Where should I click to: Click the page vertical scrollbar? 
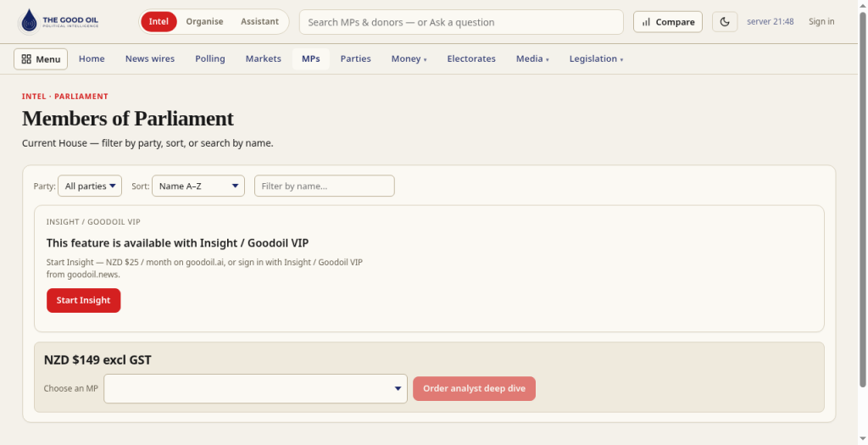[x=862, y=199]
